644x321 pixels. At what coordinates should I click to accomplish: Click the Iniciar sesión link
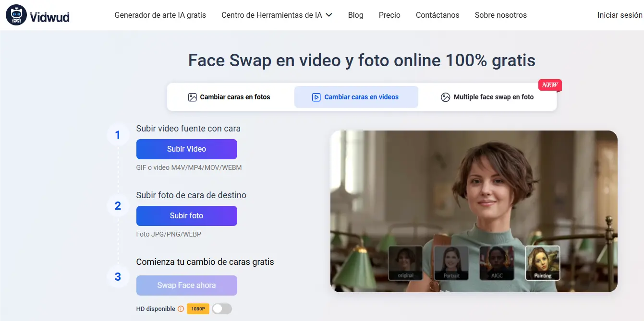pyautogui.click(x=619, y=15)
